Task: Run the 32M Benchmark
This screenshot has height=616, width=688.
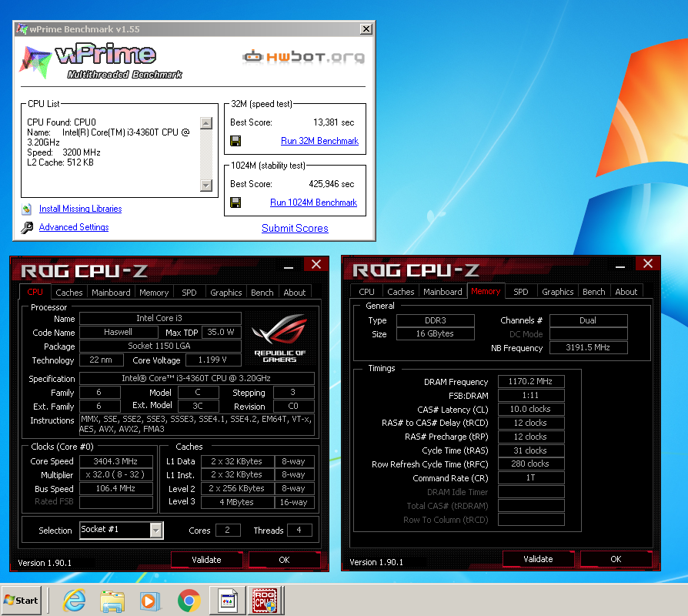Action: [x=319, y=141]
